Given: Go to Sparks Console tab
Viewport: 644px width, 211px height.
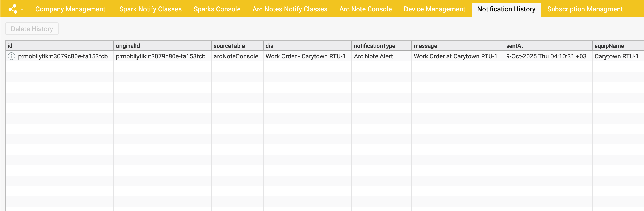Looking at the screenshot, I should pyautogui.click(x=217, y=9).
